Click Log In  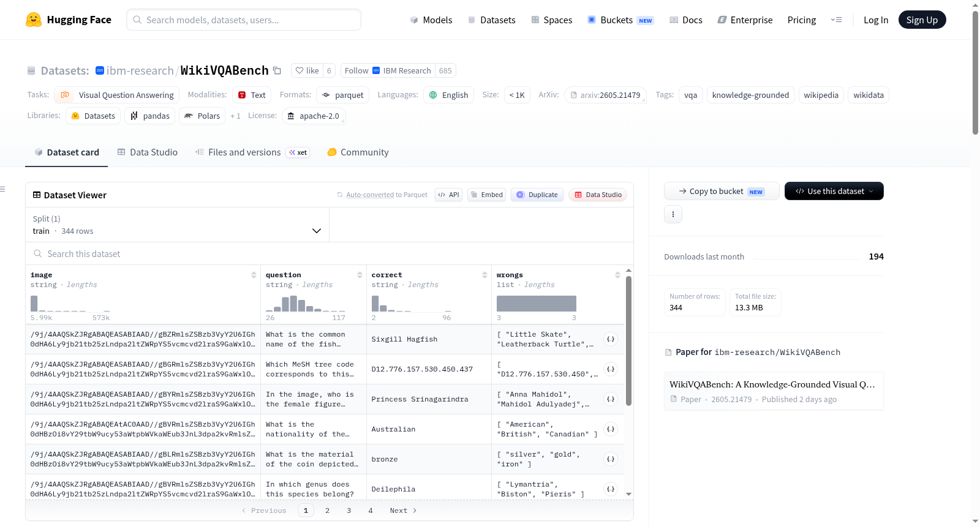876,20
